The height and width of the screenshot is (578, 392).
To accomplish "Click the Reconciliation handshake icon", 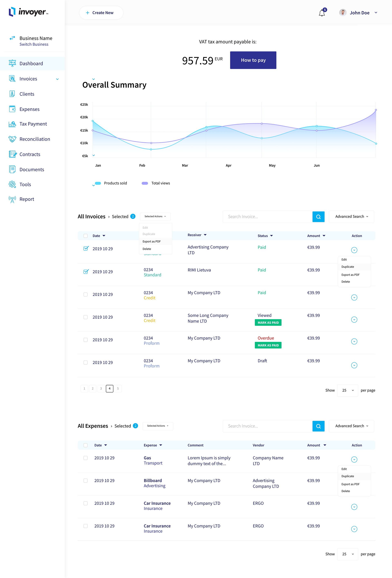I will [12, 139].
